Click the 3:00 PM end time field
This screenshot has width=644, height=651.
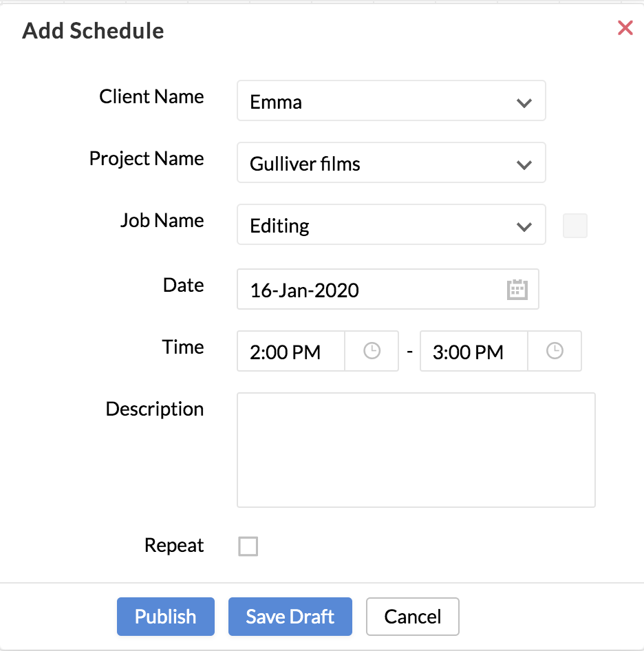tap(473, 352)
